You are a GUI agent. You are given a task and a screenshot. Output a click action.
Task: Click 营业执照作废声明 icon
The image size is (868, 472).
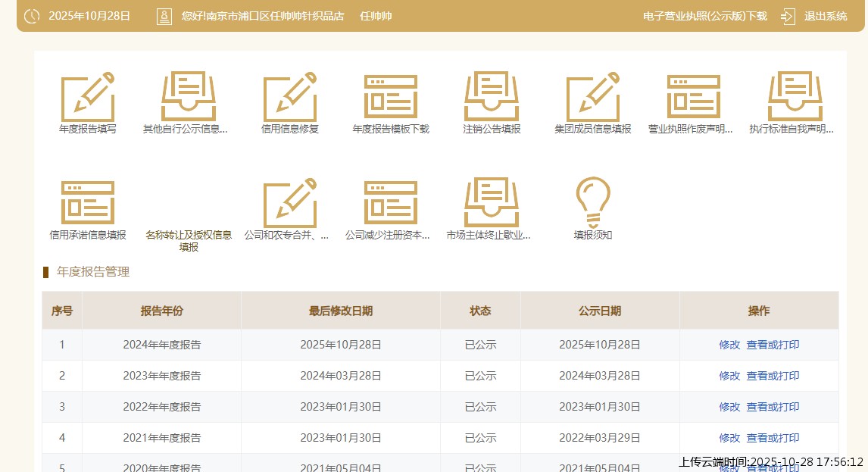693,97
